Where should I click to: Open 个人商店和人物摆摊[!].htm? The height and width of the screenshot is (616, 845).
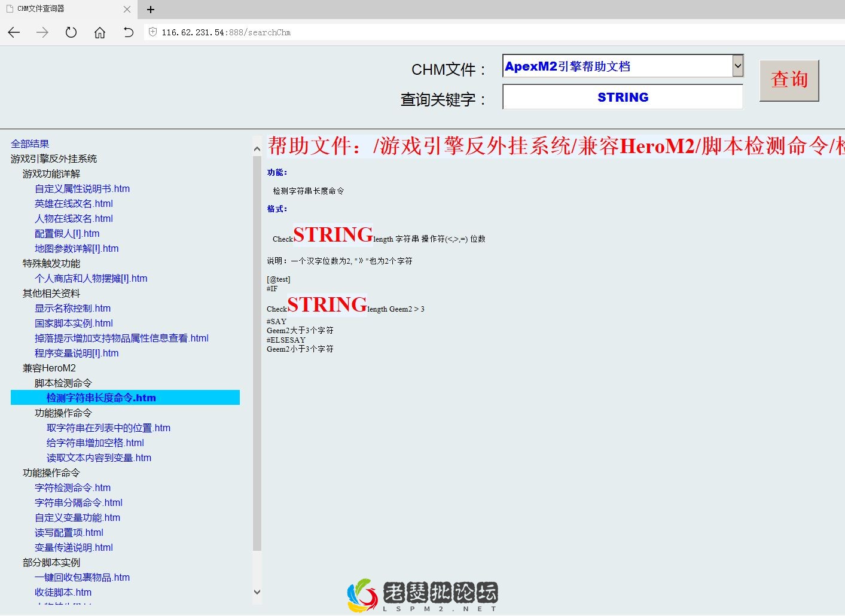click(91, 278)
